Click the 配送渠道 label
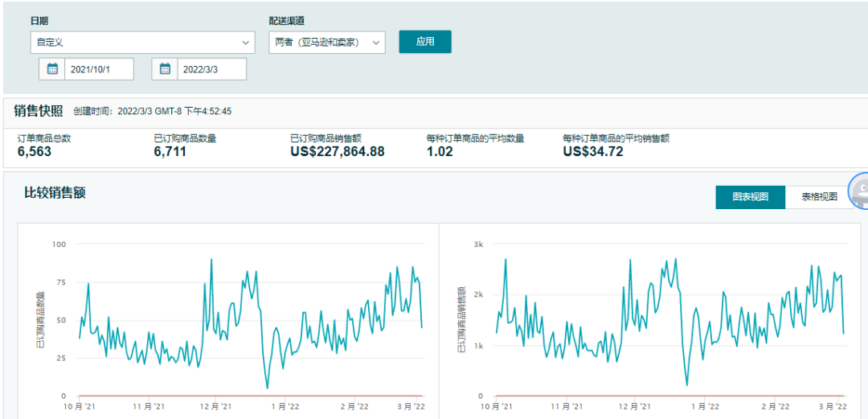This screenshot has width=868, height=419. click(287, 20)
